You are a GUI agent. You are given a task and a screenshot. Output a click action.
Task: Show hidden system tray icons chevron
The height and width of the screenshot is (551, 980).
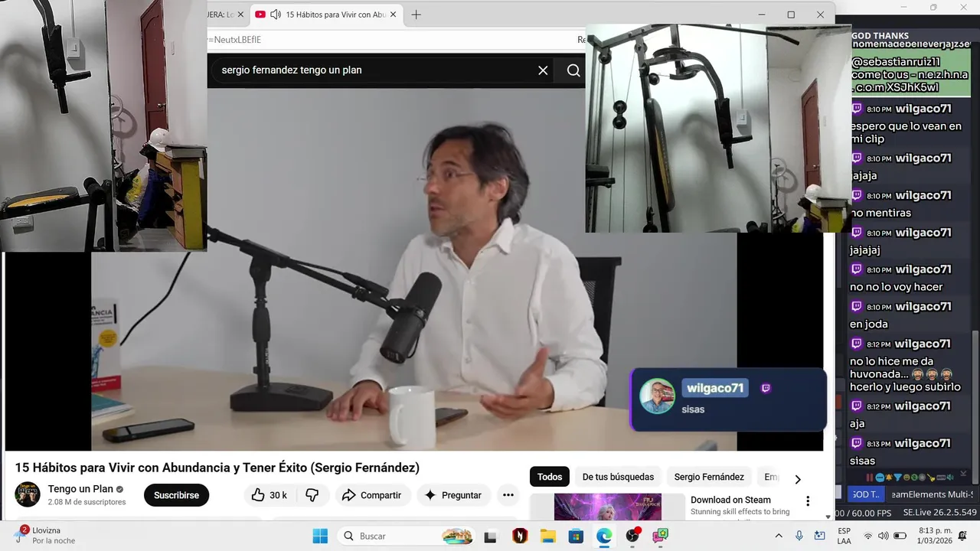click(779, 536)
